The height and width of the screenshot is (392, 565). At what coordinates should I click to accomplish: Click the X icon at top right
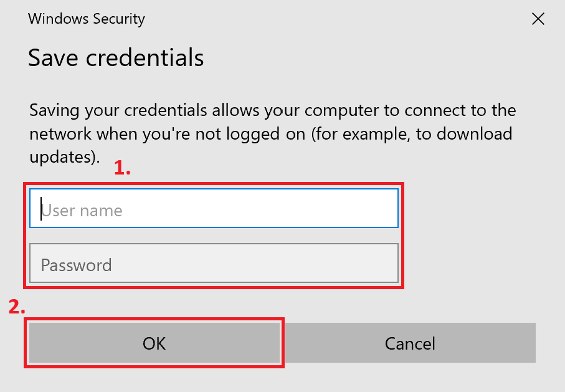click(x=538, y=19)
